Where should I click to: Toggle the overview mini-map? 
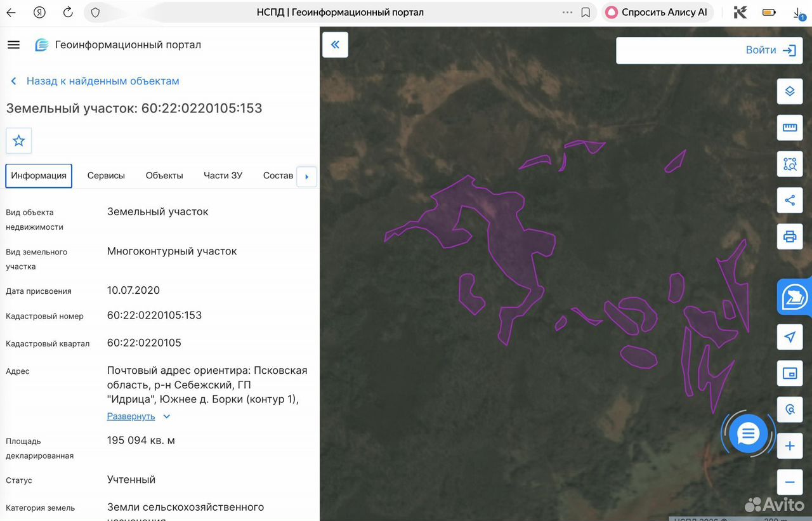tap(790, 373)
